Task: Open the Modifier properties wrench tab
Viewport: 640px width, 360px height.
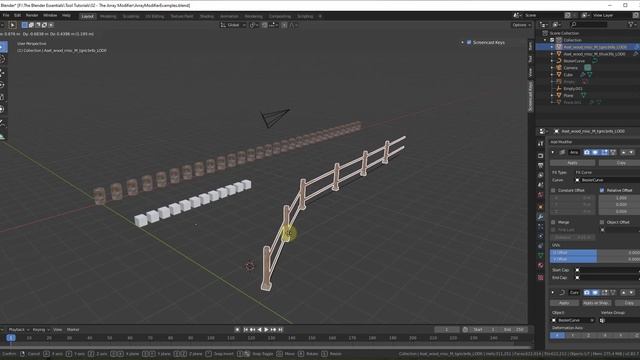Action: (x=540, y=216)
